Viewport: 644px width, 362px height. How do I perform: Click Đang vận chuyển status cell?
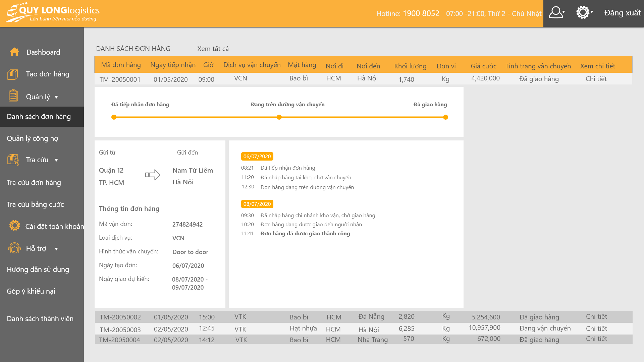click(x=545, y=328)
